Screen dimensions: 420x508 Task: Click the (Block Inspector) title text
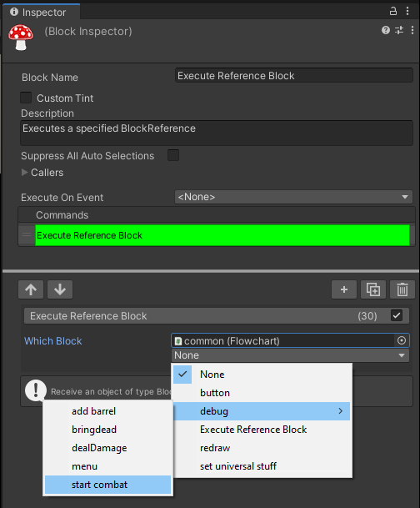point(88,32)
